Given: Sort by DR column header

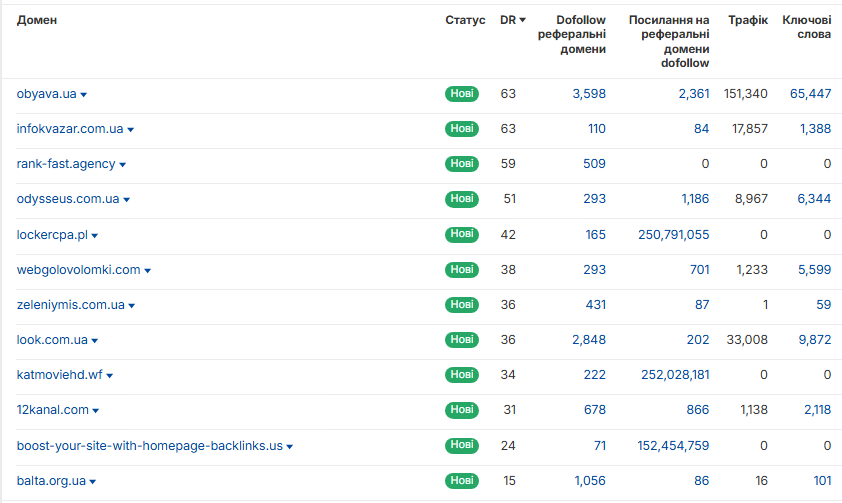Looking at the screenshot, I should coord(513,20).
